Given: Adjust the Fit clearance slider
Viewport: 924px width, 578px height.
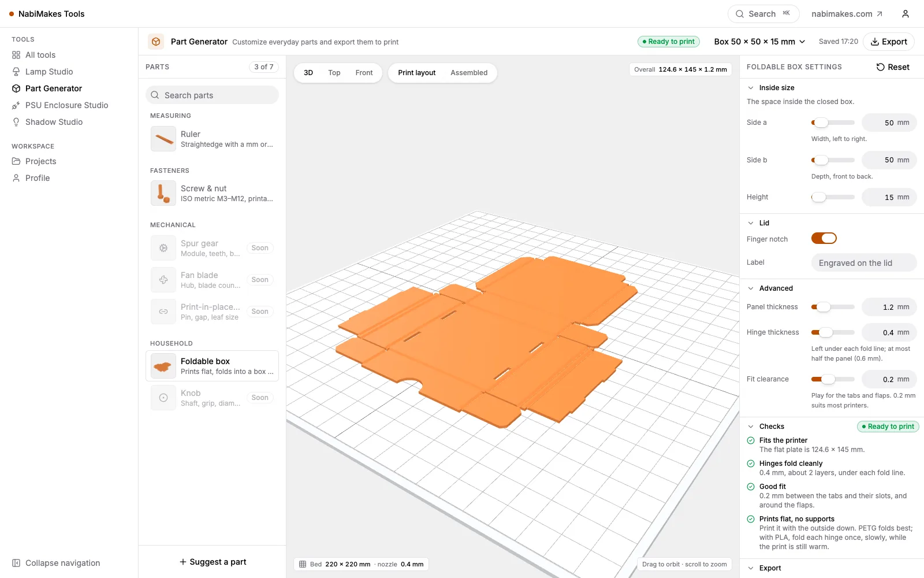Looking at the screenshot, I should 833,379.
